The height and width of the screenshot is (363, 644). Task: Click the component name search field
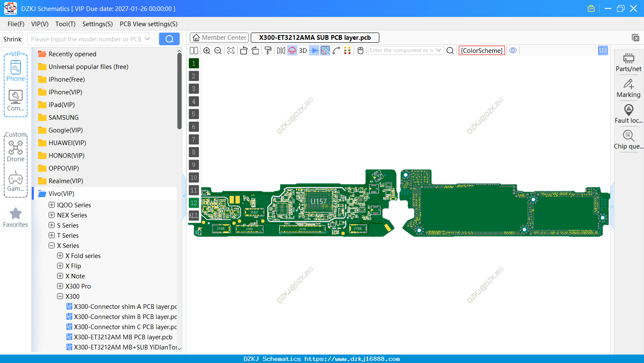401,50
